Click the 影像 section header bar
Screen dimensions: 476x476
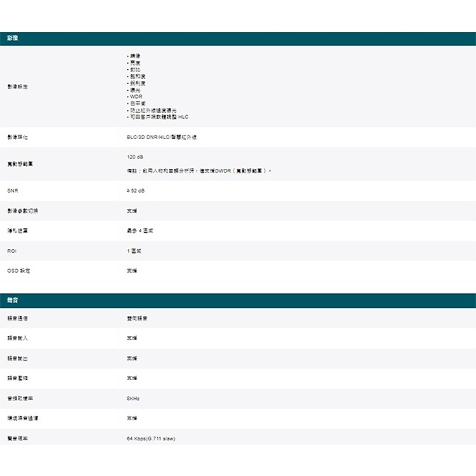[x=238, y=38]
